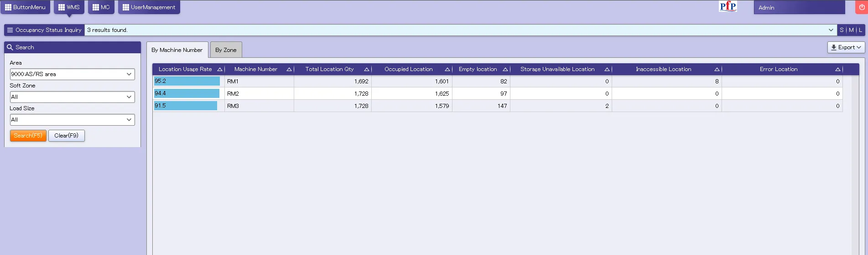868x255 pixels.
Task: Expand the results message dropdown chevron
Action: pos(831,30)
